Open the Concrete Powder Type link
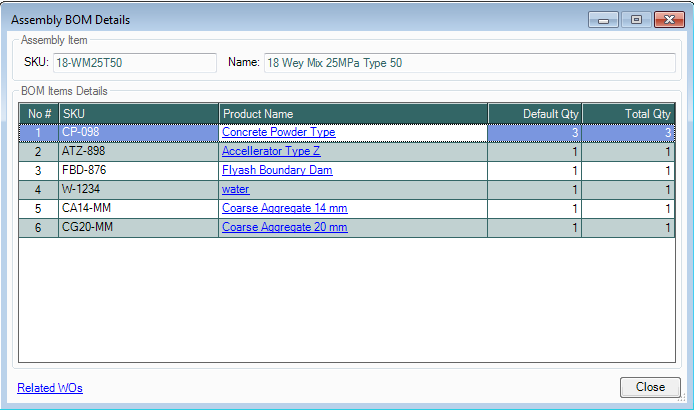Image resolution: width=694 pixels, height=410 pixels. tap(278, 132)
